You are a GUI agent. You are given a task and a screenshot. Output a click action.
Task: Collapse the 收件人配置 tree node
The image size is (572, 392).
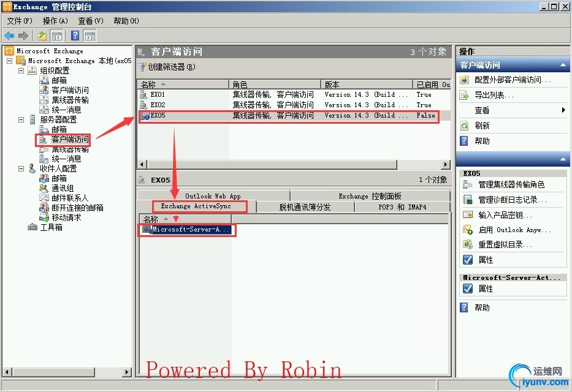coord(21,168)
